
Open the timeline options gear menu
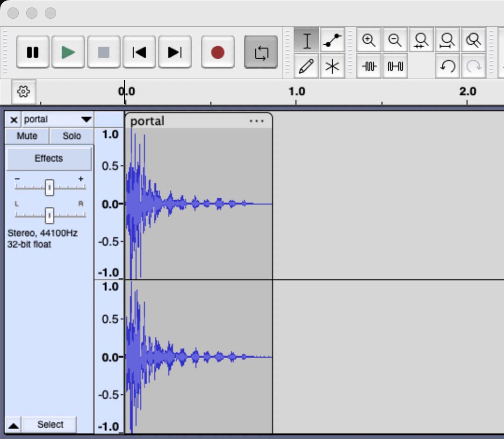coord(24,92)
